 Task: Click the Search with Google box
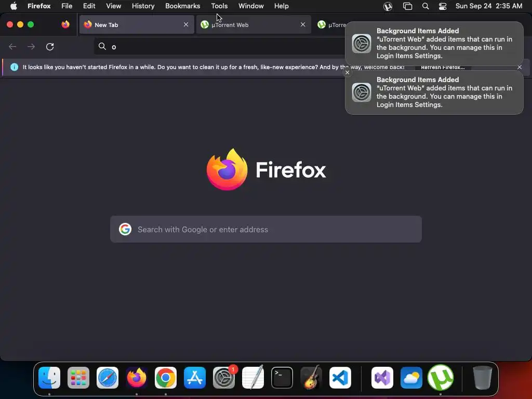tap(266, 229)
